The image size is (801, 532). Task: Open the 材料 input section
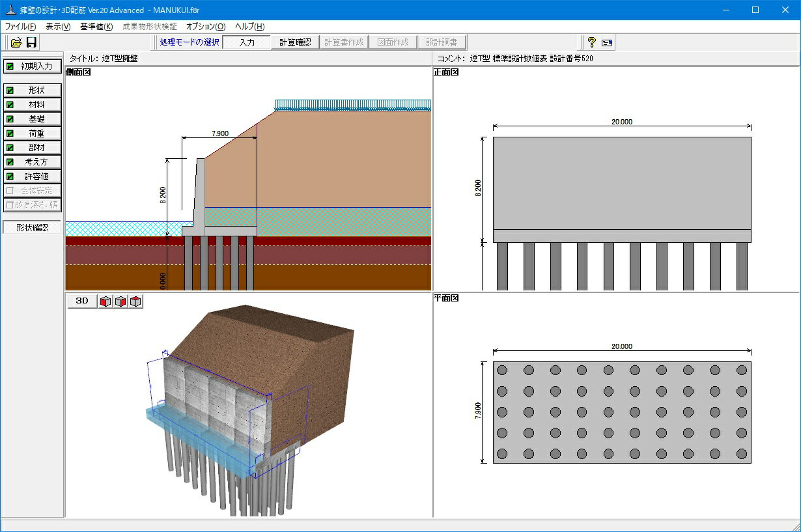(33, 104)
